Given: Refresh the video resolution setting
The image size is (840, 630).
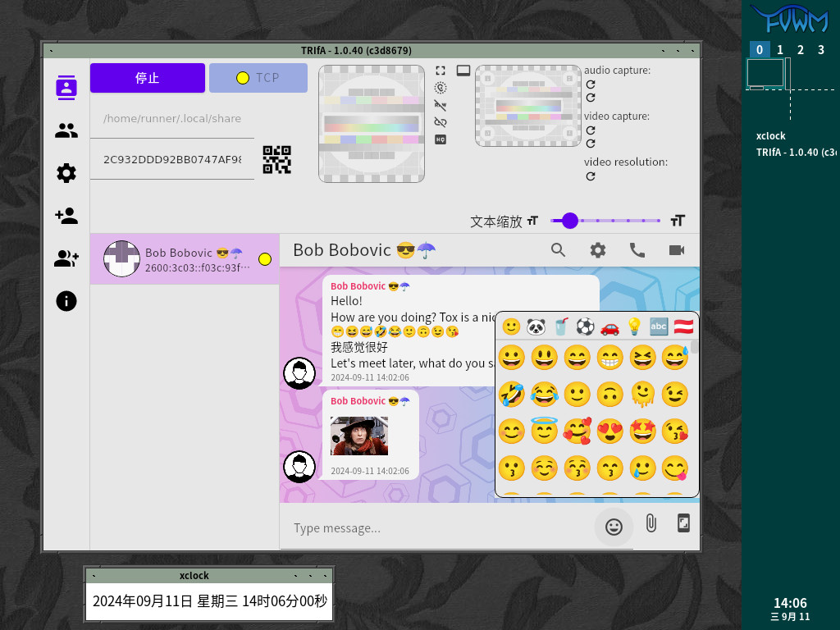Looking at the screenshot, I should click(x=591, y=176).
